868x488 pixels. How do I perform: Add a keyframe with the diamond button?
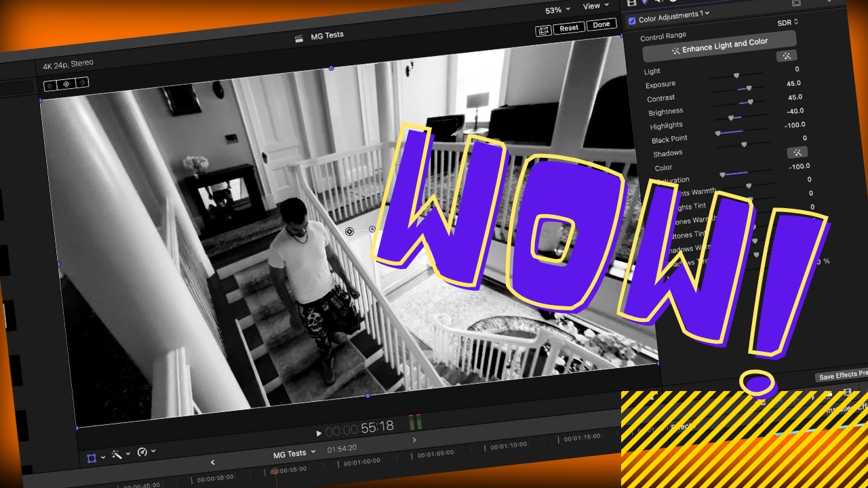66,84
